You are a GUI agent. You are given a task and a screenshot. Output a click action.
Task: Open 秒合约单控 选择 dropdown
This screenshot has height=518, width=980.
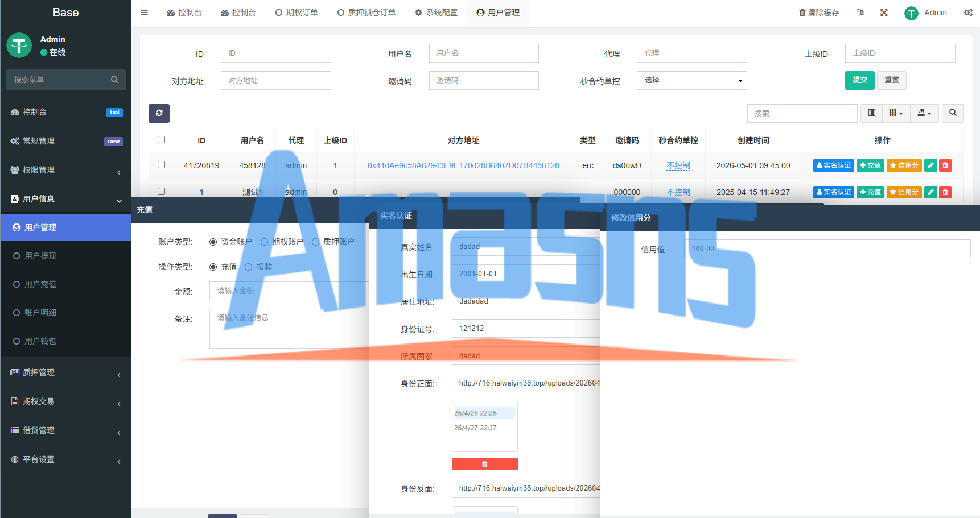pyautogui.click(x=691, y=80)
